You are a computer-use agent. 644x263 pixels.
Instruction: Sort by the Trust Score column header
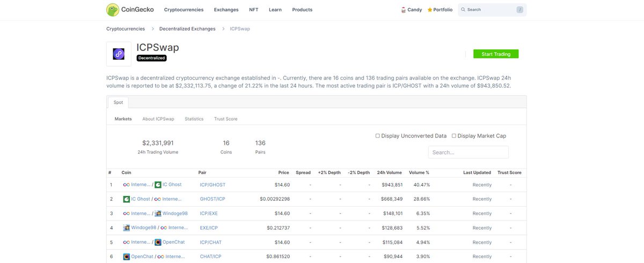[509, 173]
